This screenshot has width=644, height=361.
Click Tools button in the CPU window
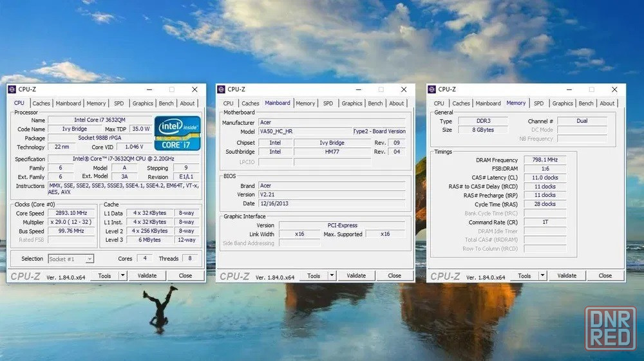click(104, 275)
